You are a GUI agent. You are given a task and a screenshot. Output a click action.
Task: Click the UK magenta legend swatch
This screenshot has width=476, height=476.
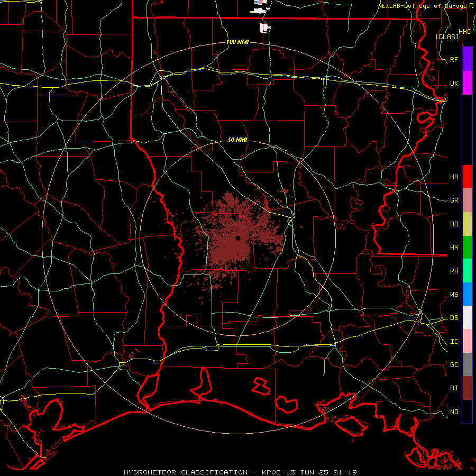coord(467,83)
